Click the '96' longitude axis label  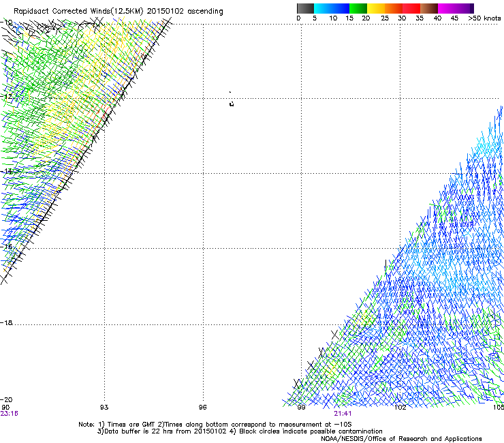point(202,408)
